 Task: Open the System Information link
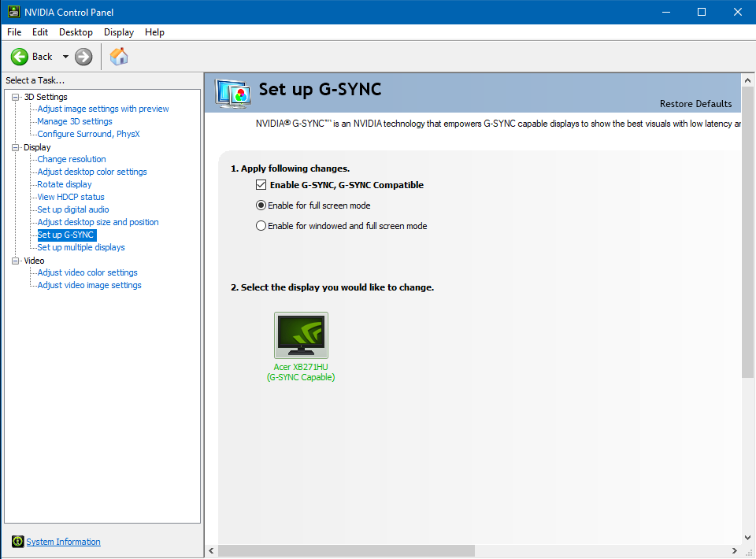coord(63,542)
